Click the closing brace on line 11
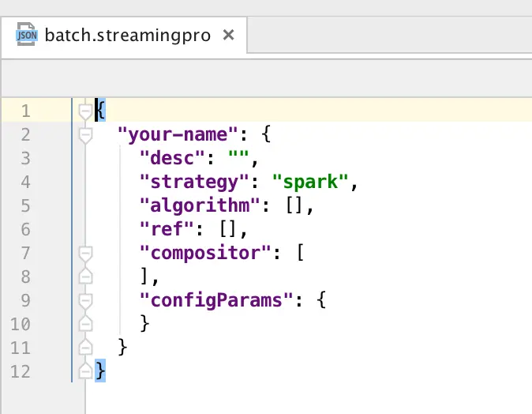Screen dimensions: 532x414 coord(122,347)
